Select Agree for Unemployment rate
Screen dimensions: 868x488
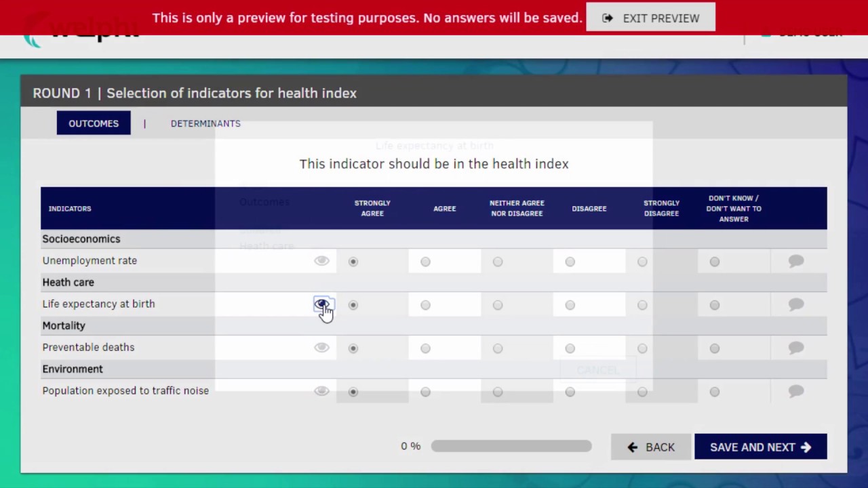click(425, 262)
